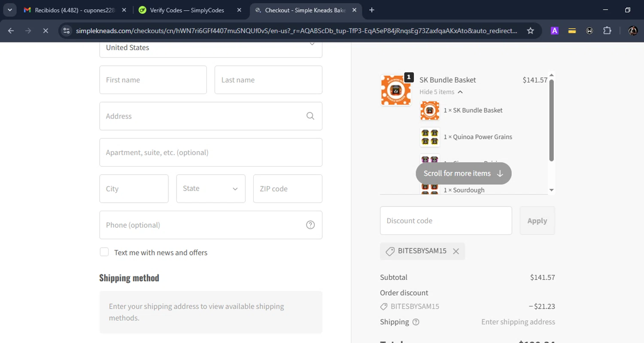644x343 pixels.
Task: Go back to the previous page
Action: click(x=11, y=30)
